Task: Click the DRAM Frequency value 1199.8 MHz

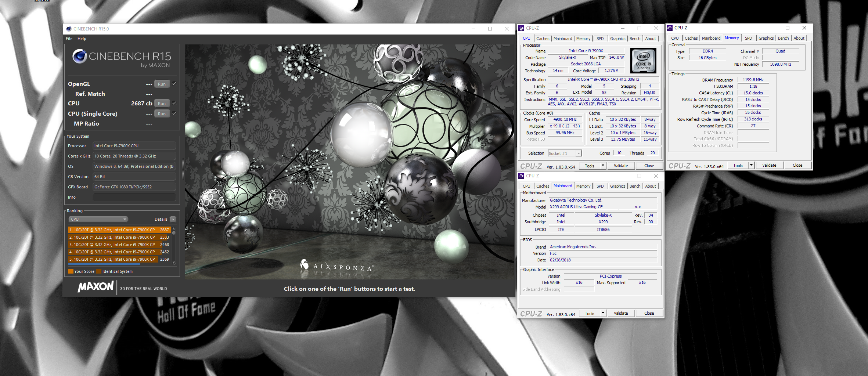Action: [753, 80]
